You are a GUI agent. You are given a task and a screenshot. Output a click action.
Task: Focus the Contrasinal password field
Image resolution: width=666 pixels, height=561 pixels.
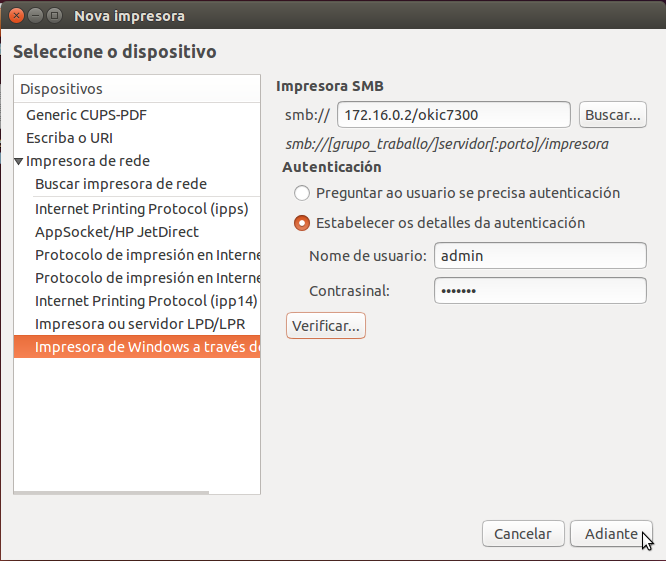coord(540,290)
